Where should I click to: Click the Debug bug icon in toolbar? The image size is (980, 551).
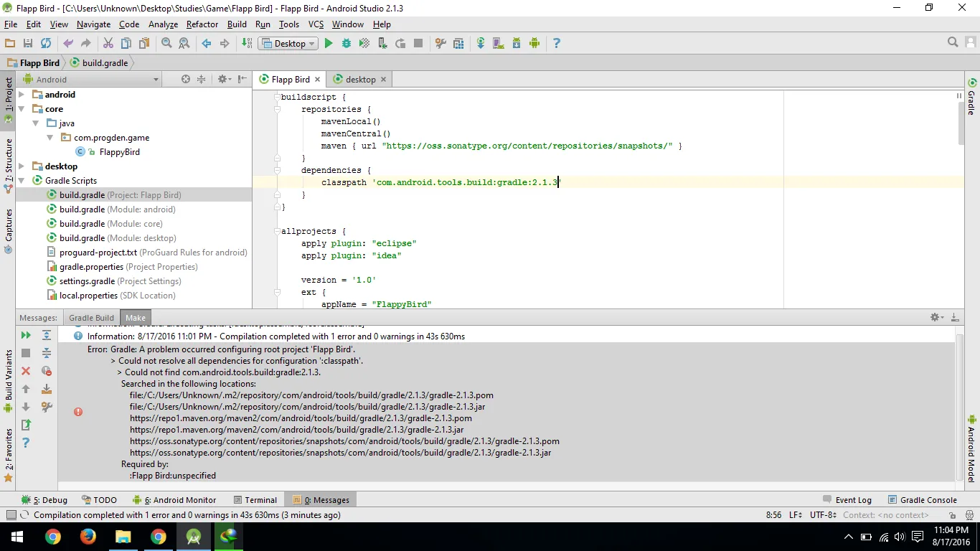click(347, 44)
